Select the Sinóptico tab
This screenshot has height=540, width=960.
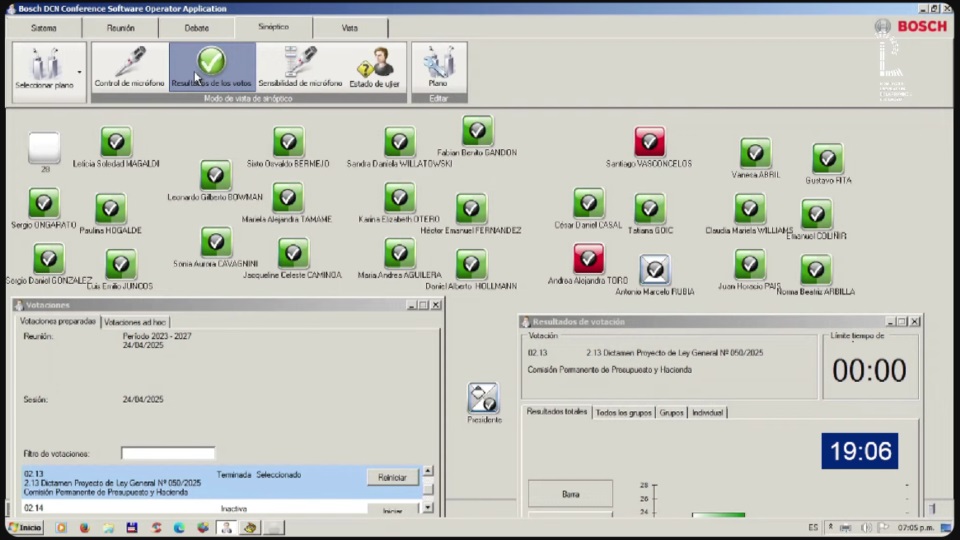pyautogui.click(x=273, y=27)
